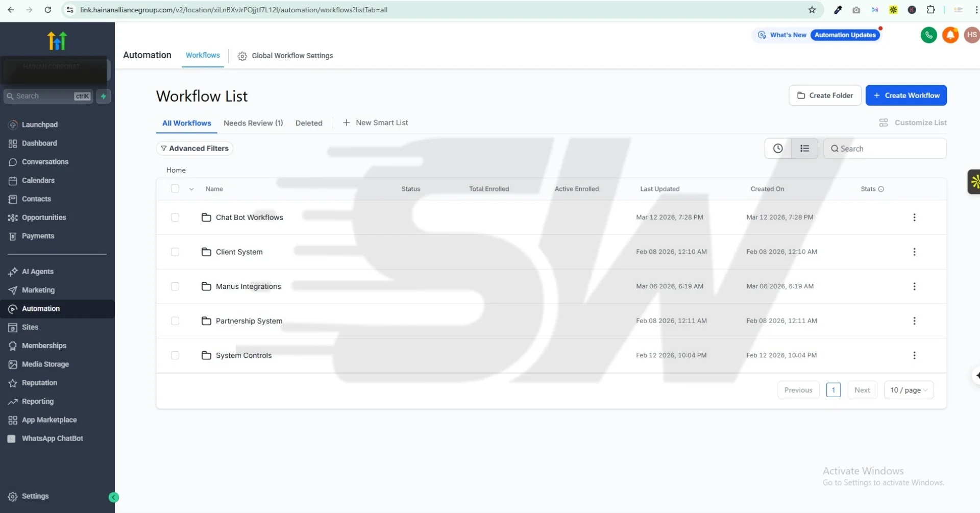
Task: Toggle the select-all header checkbox
Action: coord(175,189)
